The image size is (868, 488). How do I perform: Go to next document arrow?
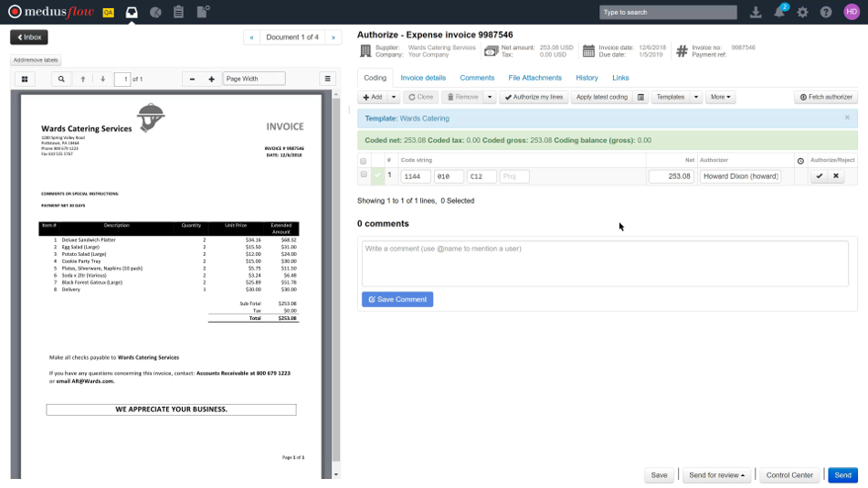click(333, 37)
